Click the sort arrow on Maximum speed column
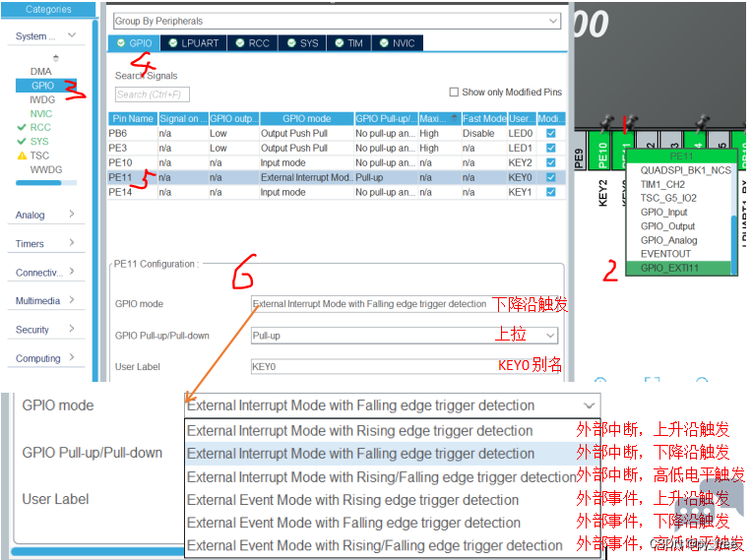This screenshot has width=752, height=560. pyautogui.click(x=454, y=117)
